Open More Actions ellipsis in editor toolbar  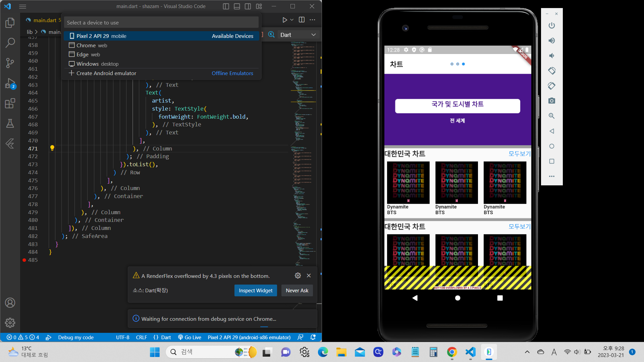point(313,20)
